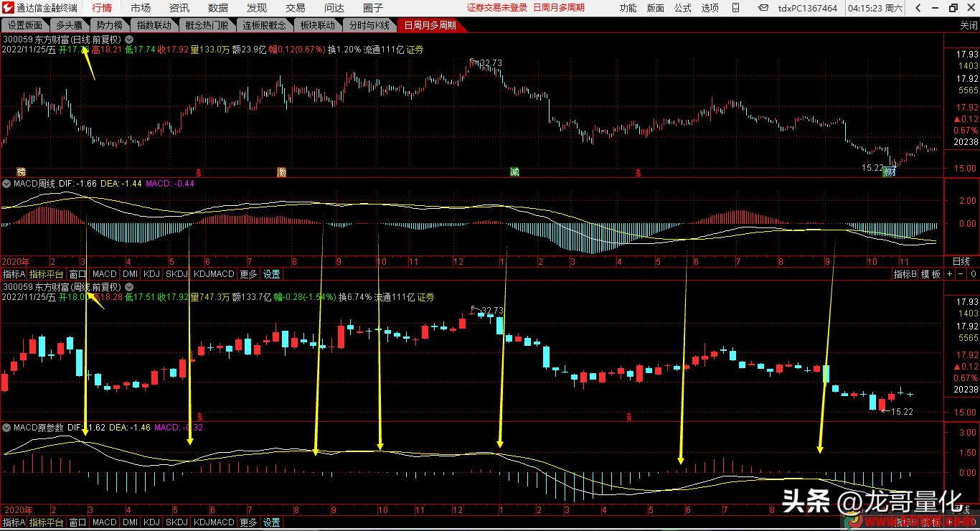Switch to the 设置版面 tab

point(25,25)
